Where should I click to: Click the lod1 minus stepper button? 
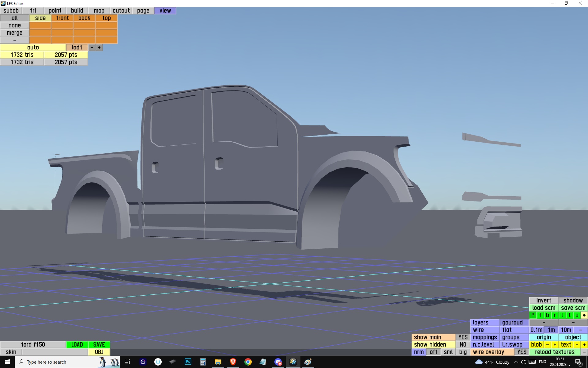pyautogui.click(x=92, y=48)
